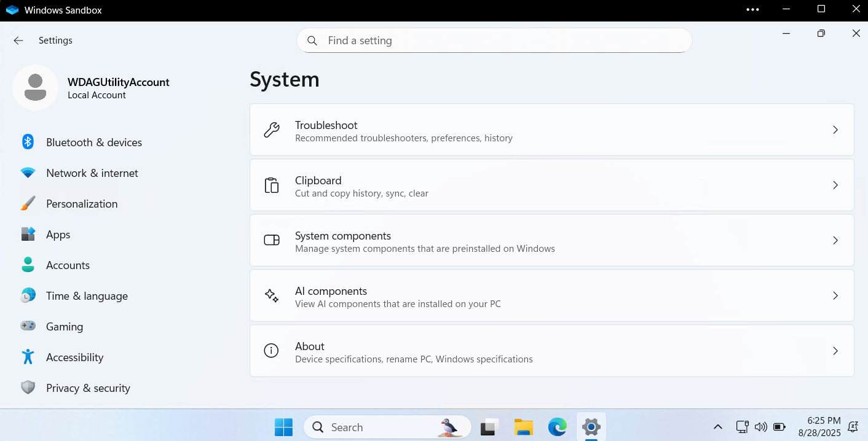This screenshot has height=441, width=868.
Task: Expand the AI components row chevron
Action: click(x=835, y=295)
